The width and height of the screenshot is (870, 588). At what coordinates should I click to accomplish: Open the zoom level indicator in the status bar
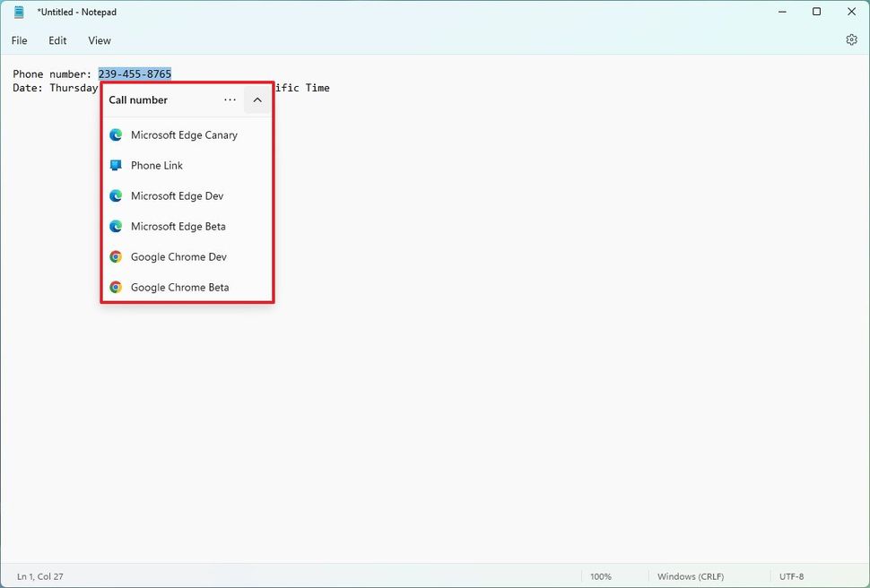click(601, 576)
